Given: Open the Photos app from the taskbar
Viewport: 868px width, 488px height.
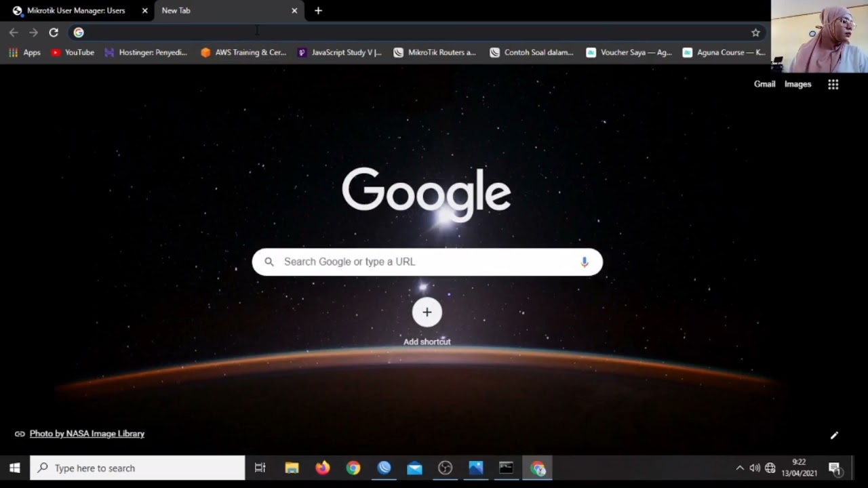Looking at the screenshot, I should coord(476,468).
